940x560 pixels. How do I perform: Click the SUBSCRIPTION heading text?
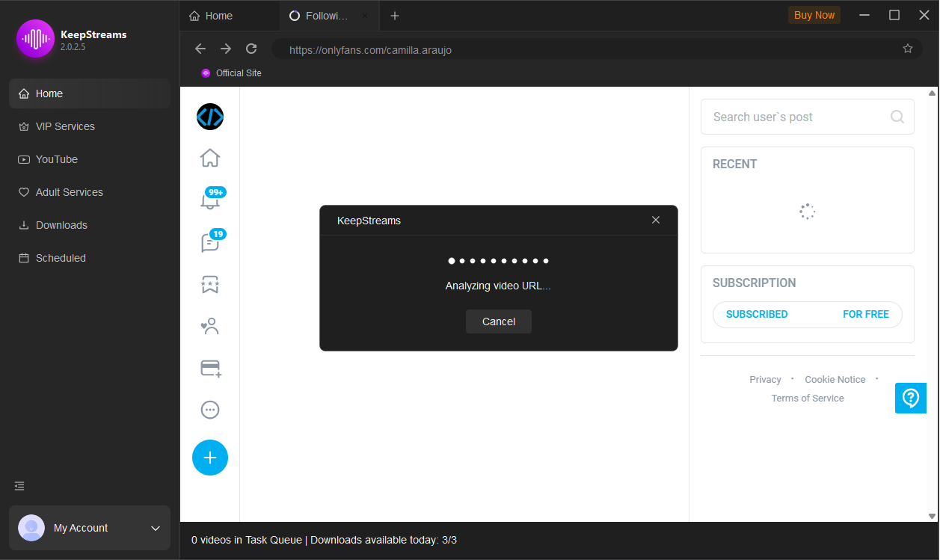(x=755, y=283)
